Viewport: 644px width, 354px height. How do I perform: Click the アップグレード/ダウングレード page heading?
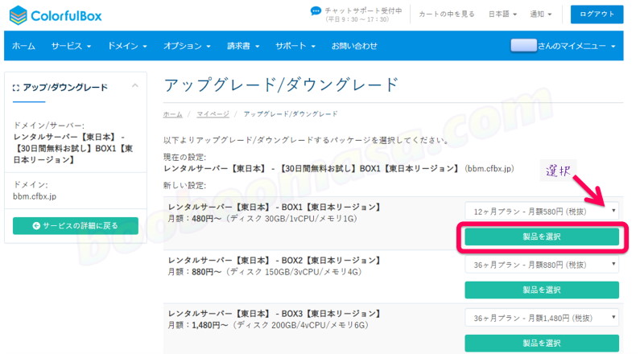[x=281, y=85]
